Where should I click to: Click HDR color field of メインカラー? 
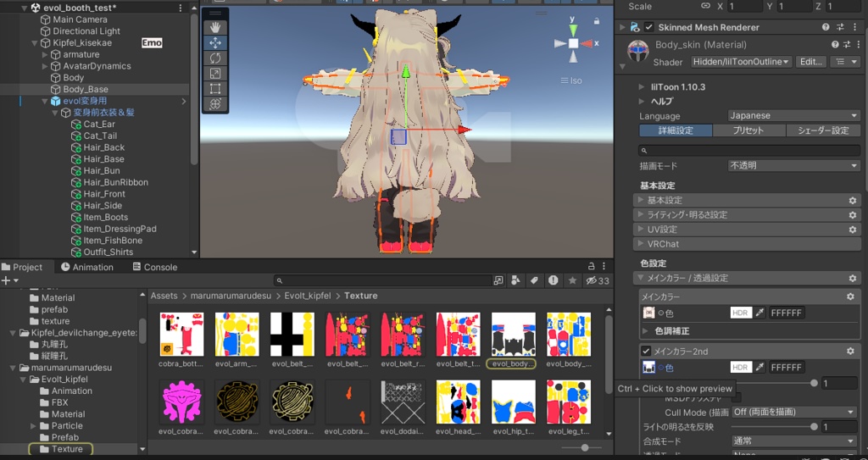pyautogui.click(x=741, y=313)
